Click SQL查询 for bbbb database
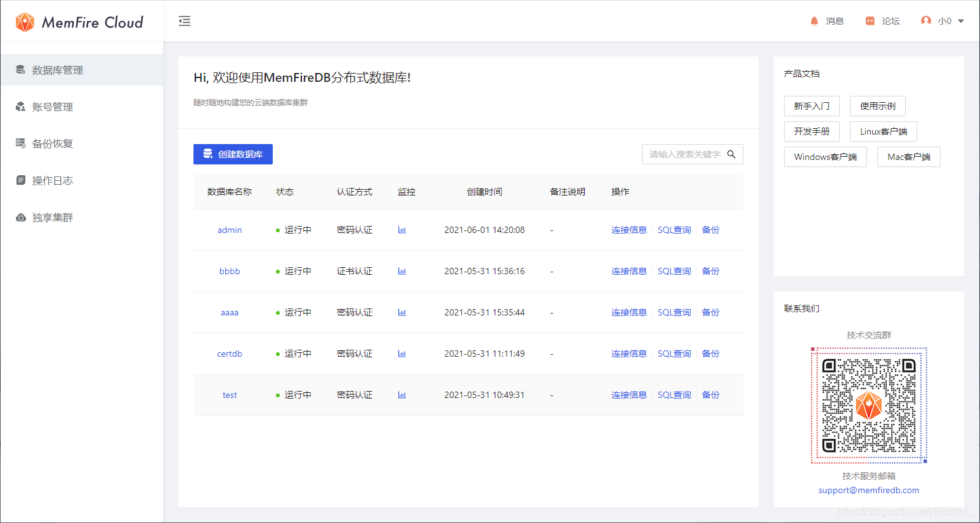980x523 pixels. [x=674, y=271]
